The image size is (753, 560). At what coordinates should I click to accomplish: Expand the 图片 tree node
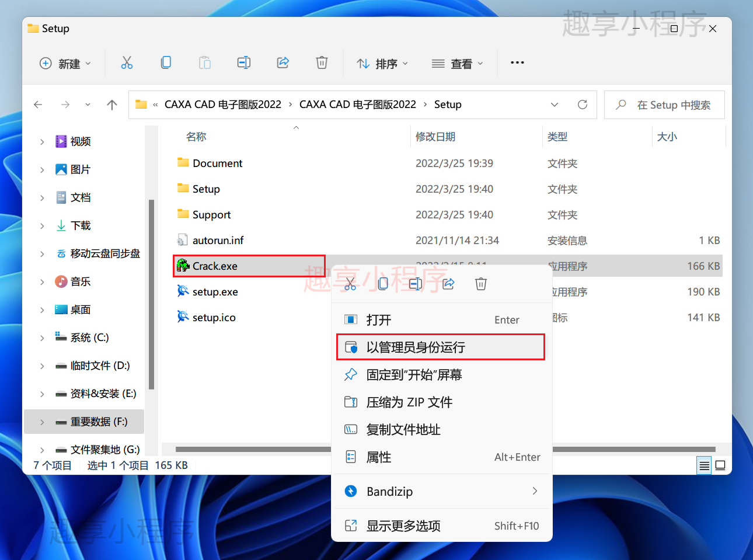pyautogui.click(x=42, y=169)
